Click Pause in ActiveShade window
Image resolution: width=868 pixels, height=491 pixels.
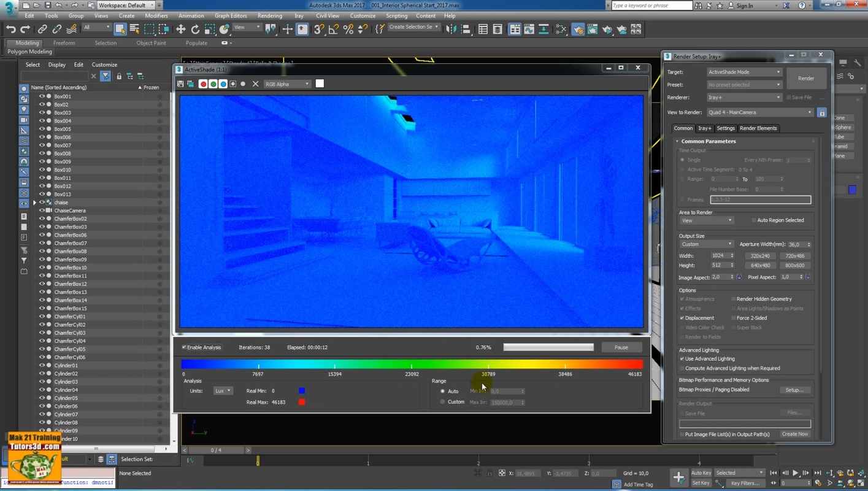pyautogui.click(x=621, y=347)
